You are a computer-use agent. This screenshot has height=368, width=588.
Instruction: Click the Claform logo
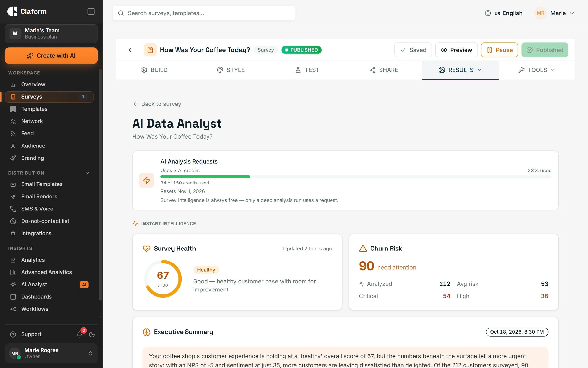[27, 12]
